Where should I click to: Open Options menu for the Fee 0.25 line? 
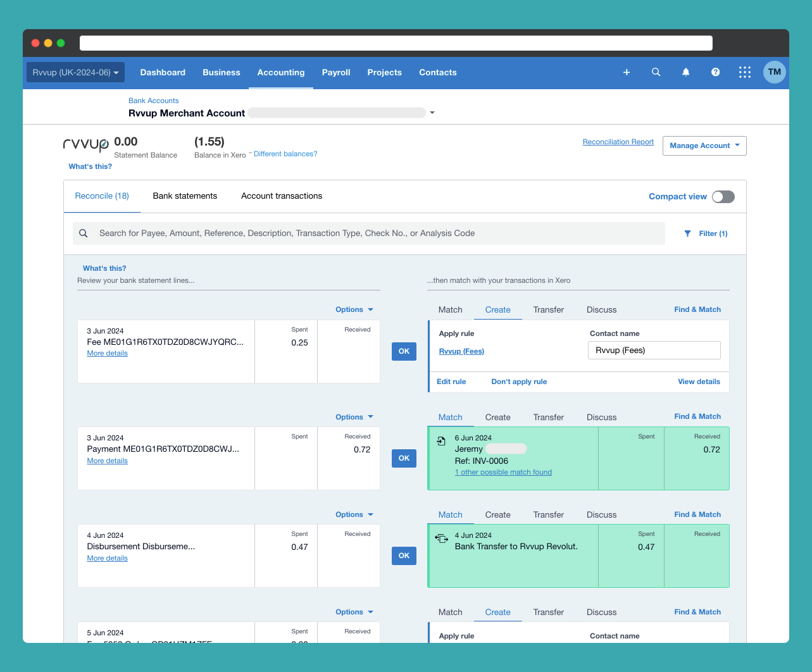click(354, 309)
